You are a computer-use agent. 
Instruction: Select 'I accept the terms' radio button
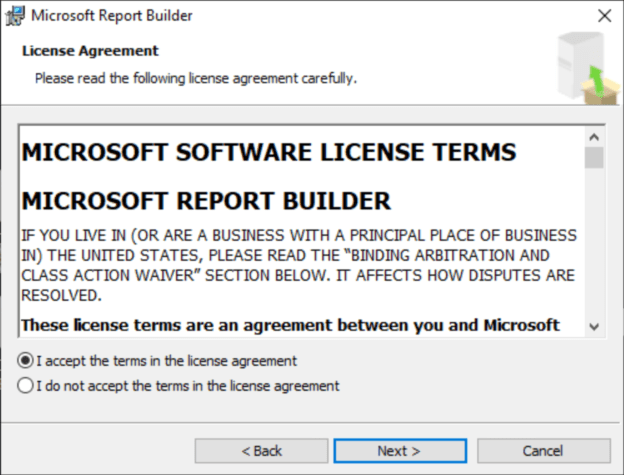pyautogui.click(x=26, y=360)
